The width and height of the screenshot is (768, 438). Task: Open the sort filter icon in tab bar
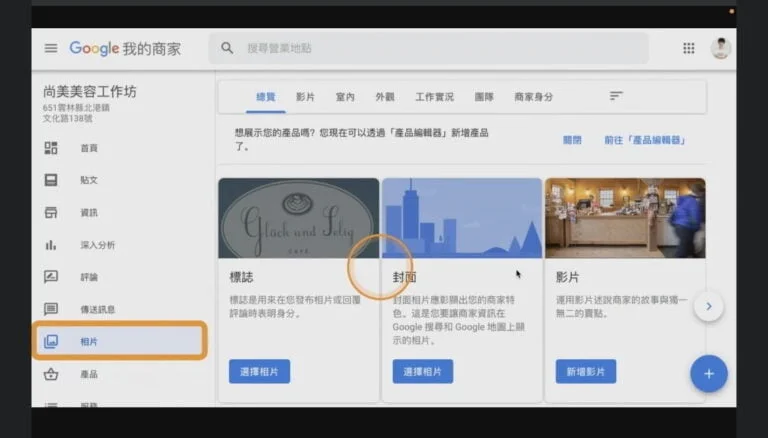(616, 96)
